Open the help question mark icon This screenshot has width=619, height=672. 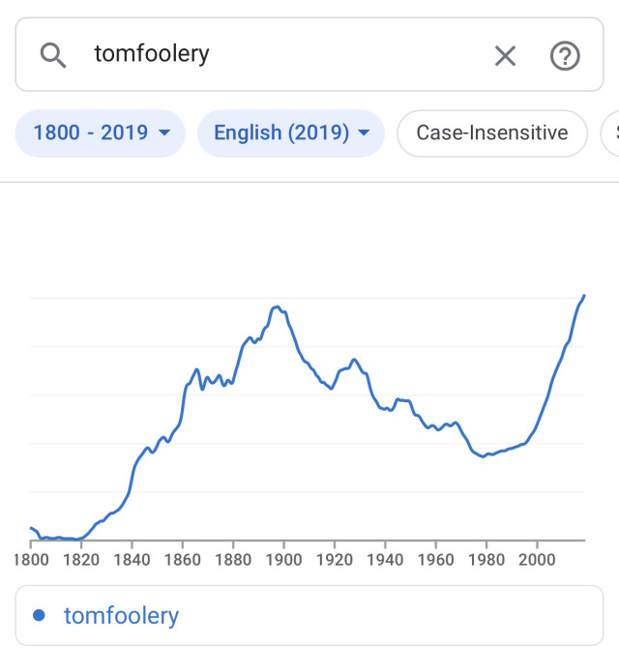tap(565, 56)
